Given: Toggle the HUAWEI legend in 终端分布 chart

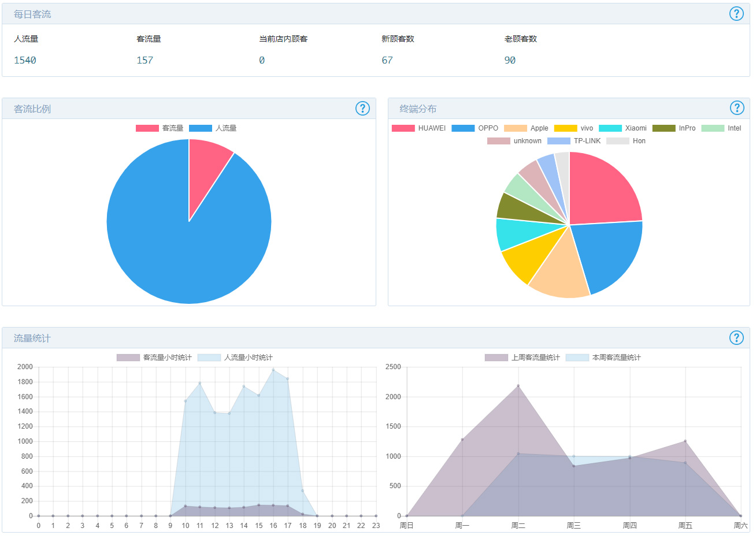Looking at the screenshot, I should click(x=419, y=128).
